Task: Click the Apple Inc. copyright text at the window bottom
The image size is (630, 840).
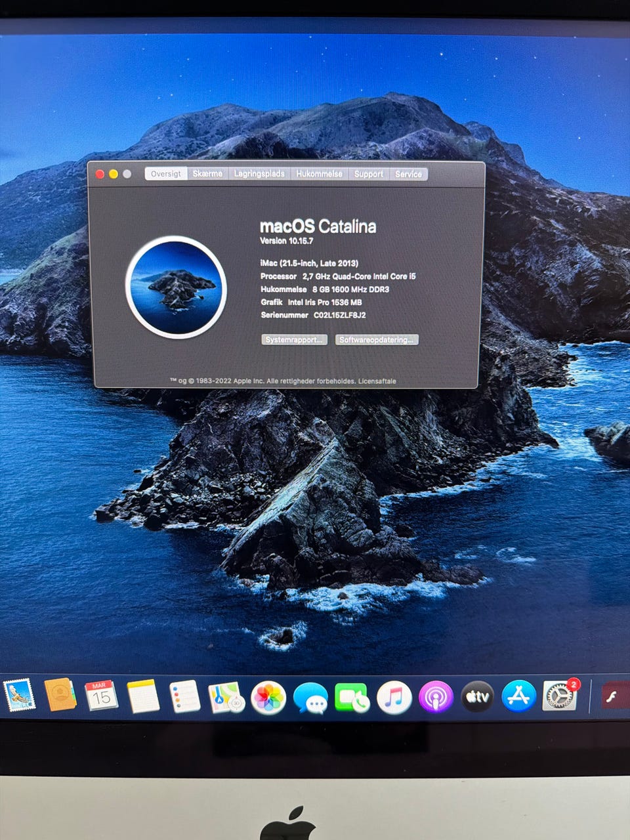Action: (x=262, y=381)
